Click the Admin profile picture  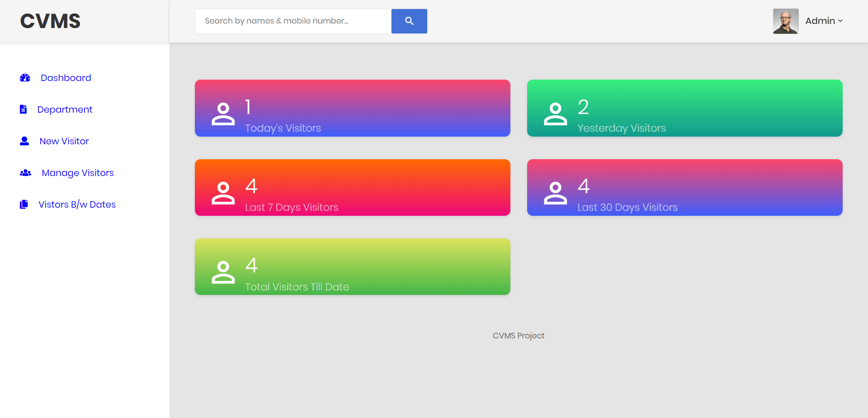pyautogui.click(x=785, y=21)
